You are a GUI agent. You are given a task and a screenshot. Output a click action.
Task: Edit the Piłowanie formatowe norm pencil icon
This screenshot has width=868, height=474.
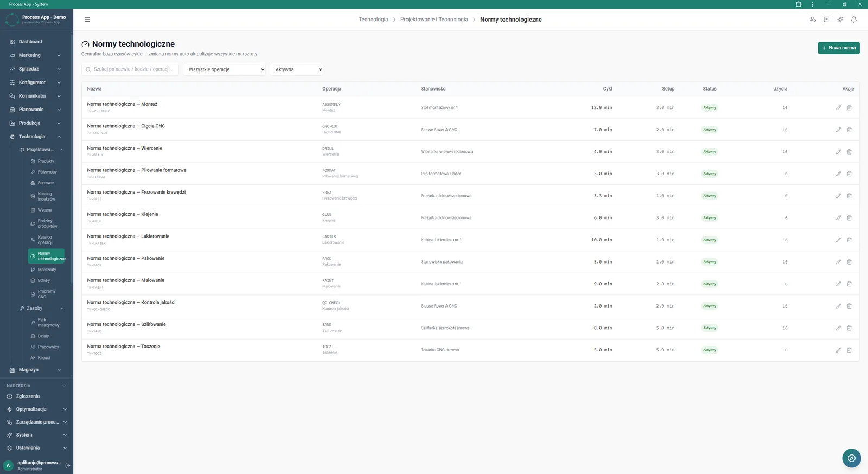pyautogui.click(x=838, y=174)
